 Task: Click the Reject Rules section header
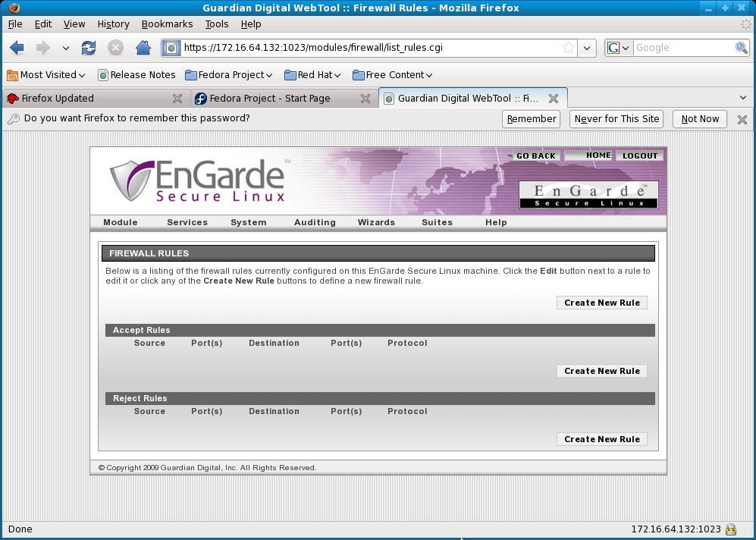(x=380, y=398)
